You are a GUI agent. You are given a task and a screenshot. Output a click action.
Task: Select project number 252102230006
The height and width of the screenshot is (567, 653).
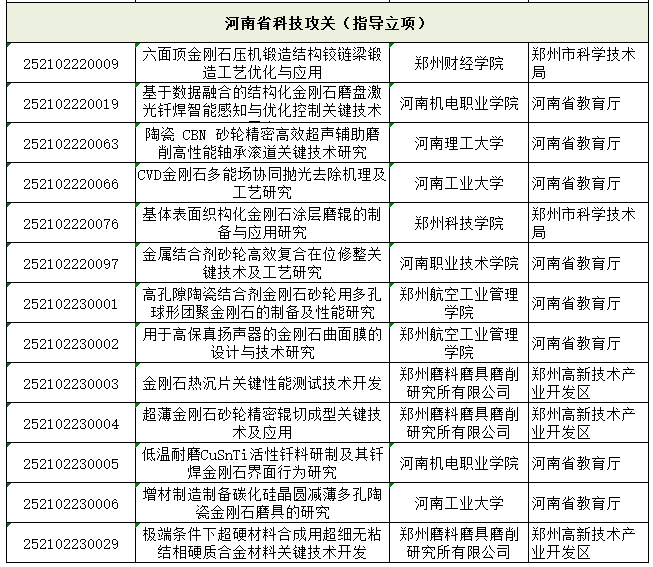[x=71, y=504]
